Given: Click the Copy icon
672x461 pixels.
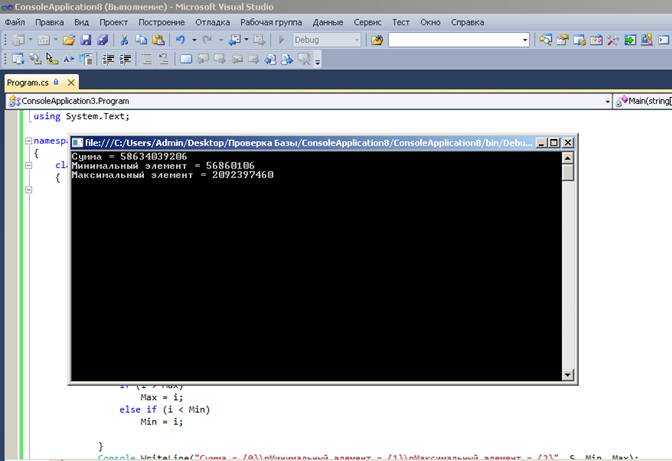Looking at the screenshot, I should point(141,40).
